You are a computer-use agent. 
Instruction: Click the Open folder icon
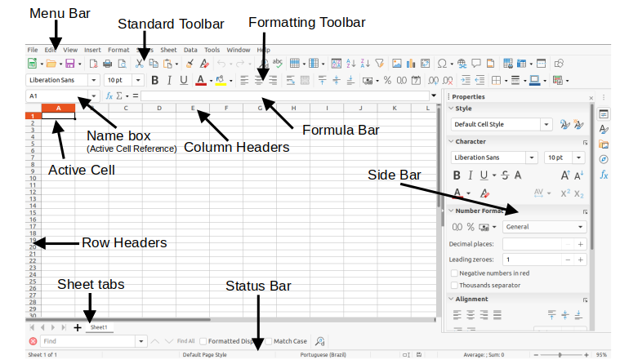point(51,64)
